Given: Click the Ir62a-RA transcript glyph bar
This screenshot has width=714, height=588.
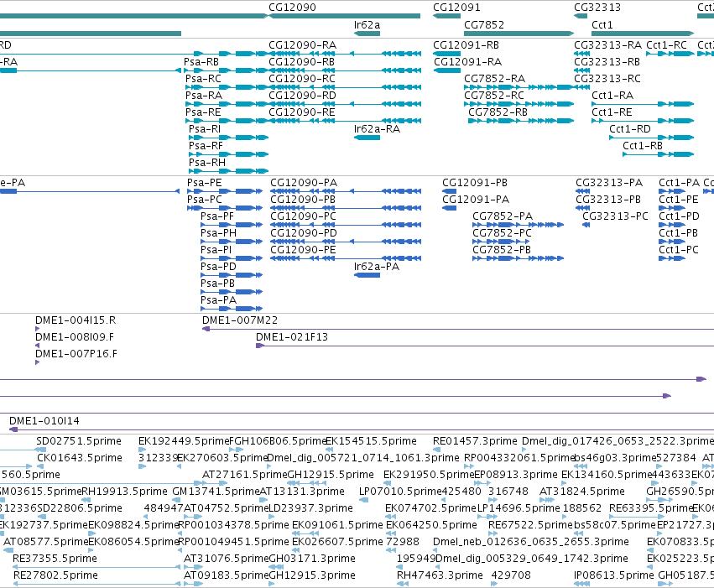Looking at the screenshot, I should pyautogui.click(x=367, y=138).
